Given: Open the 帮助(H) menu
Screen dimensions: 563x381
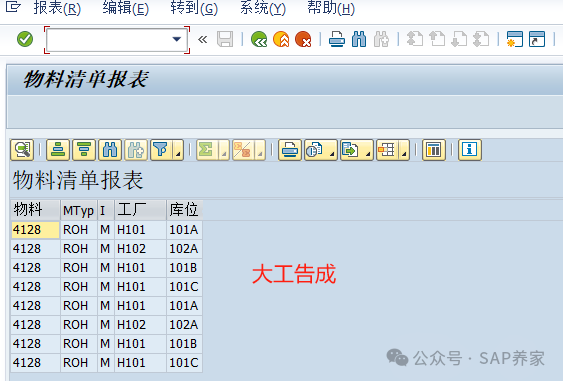Looking at the screenshot, I should coord(331,8).
